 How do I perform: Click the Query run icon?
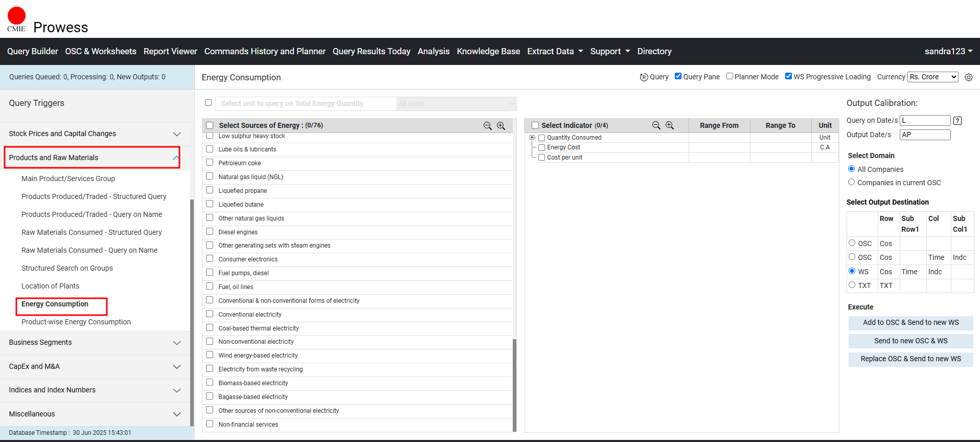(644, 77)
